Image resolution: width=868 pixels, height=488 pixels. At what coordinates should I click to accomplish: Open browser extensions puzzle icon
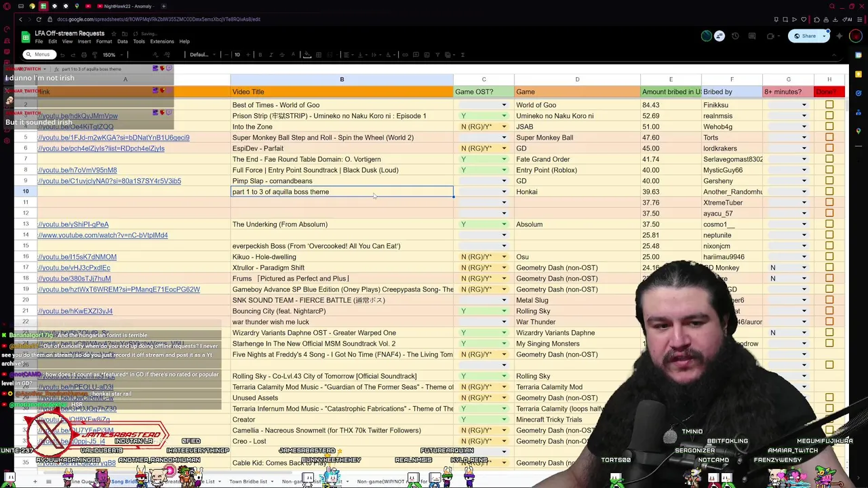click(x=816, y=20)
